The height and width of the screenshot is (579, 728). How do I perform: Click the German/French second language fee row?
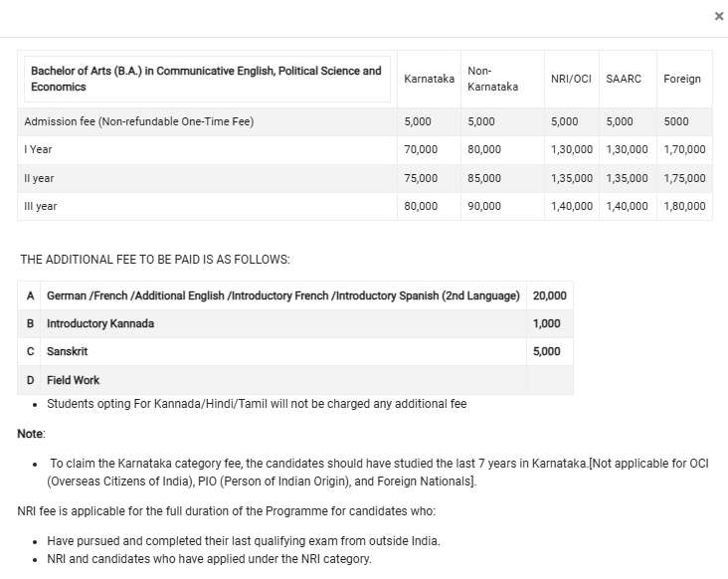point(282,295)
